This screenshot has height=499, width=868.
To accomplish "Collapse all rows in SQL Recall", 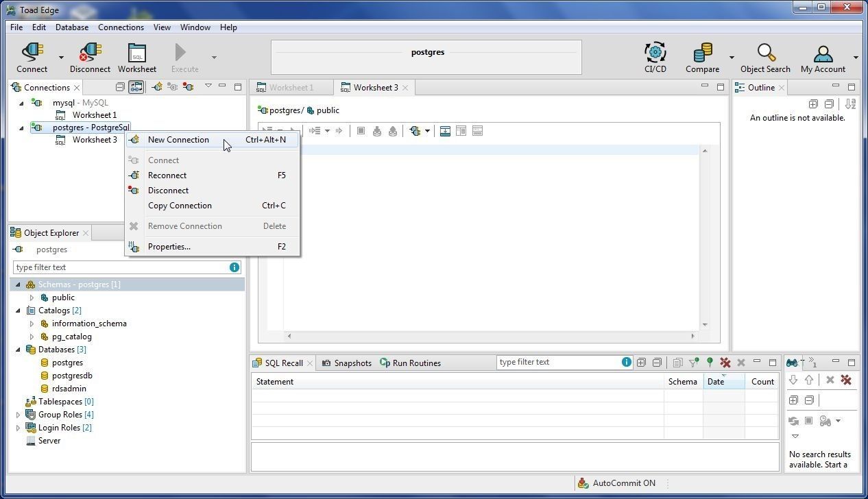I will pyautogui.click(x=657, y=363).
